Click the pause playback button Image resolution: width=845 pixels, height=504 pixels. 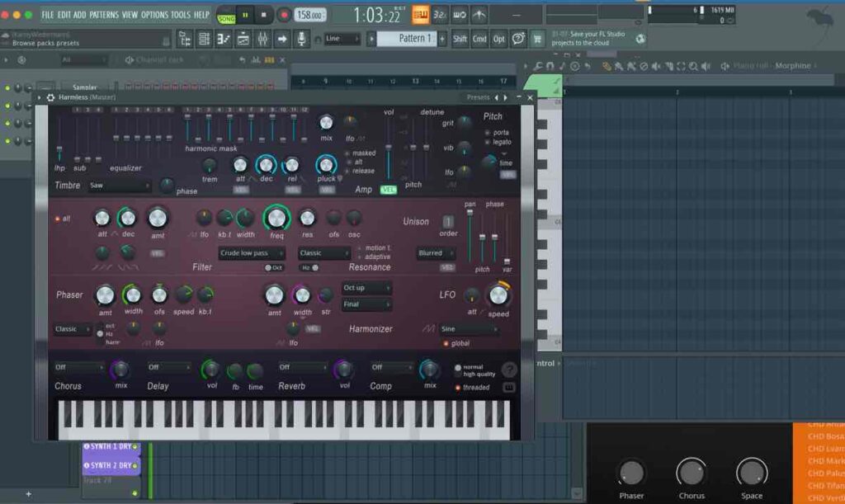pos(245,15)
